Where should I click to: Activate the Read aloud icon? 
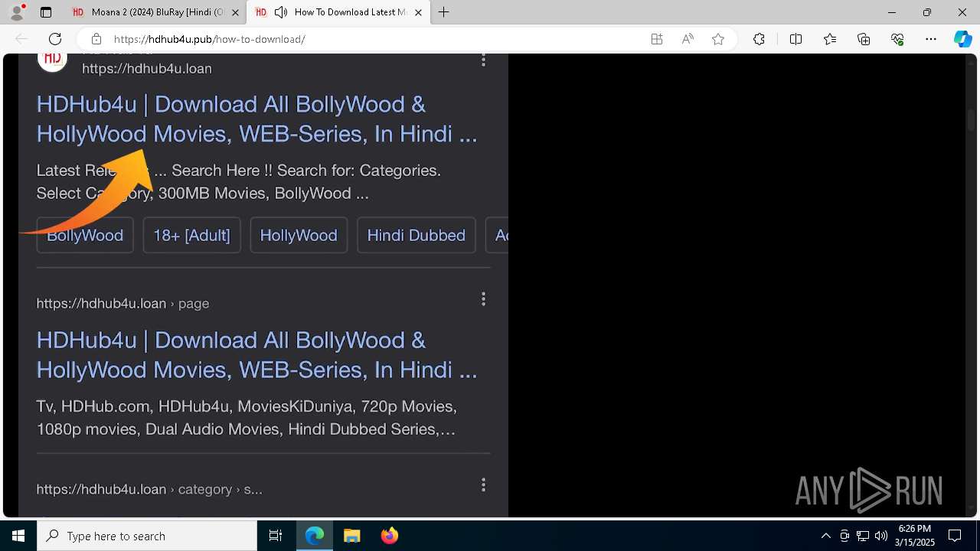coord(688,39)
